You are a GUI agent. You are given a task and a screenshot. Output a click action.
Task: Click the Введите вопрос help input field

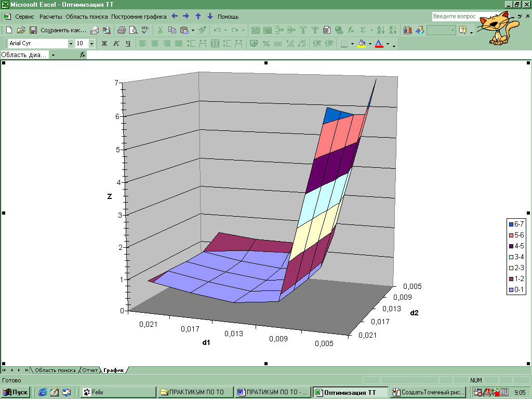coord(456,16)
